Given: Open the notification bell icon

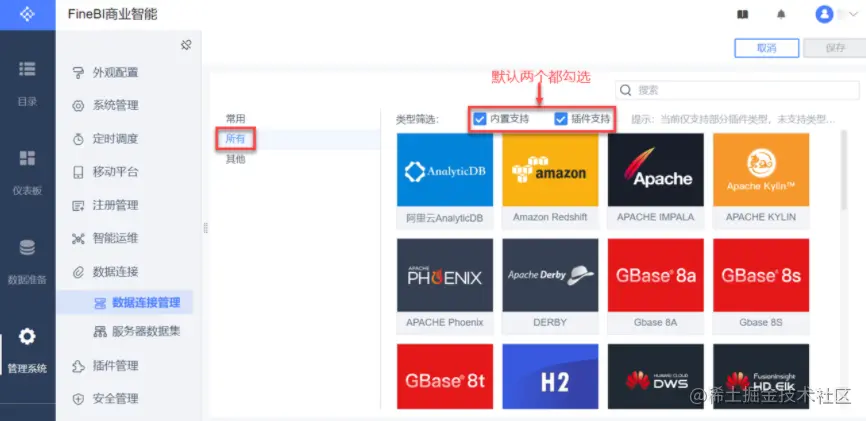Looking at the screenshot, I should point(781,15).
